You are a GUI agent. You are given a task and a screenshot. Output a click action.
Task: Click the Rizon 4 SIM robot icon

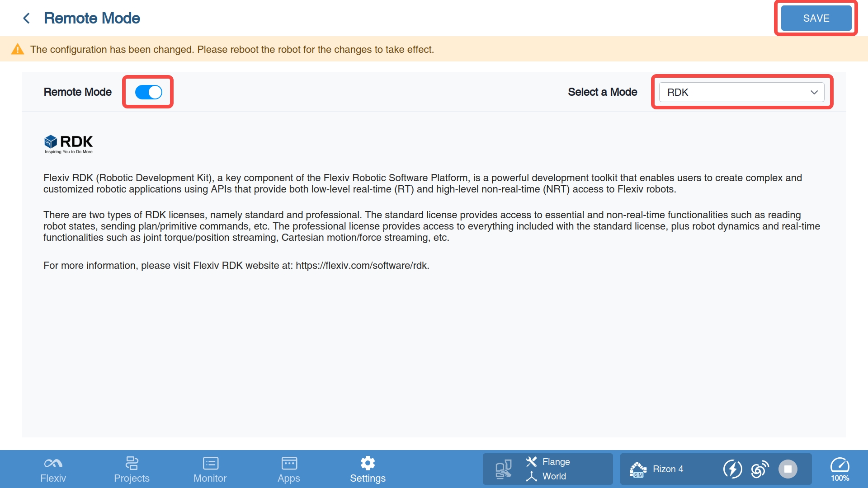tap(638, 469)
